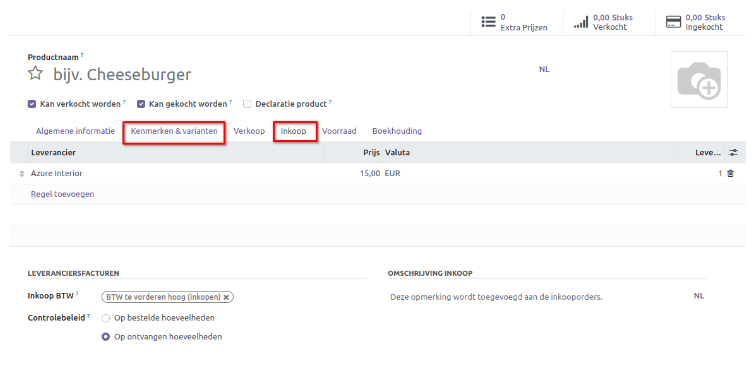This screenshot has height=377, width=752.
Task: Remove BTW te vorderen hoog tag
Action: pyautogui.click(x=226, y=297)
